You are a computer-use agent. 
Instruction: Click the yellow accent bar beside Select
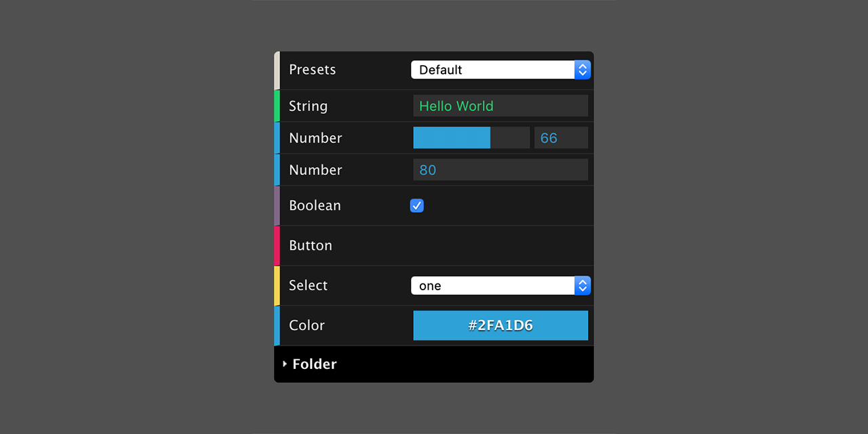click(278, 285)
